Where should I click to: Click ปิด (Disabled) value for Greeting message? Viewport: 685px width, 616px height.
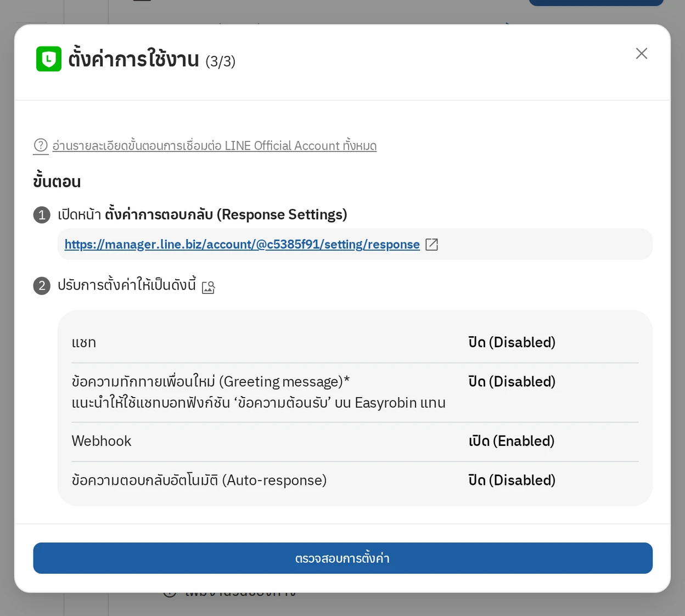pos(512,381)
